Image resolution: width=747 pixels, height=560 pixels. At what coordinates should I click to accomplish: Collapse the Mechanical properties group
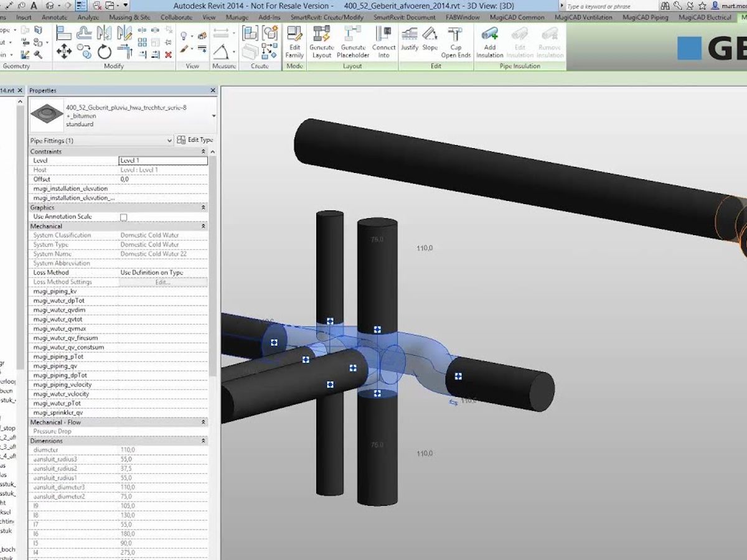coord(203,226)
